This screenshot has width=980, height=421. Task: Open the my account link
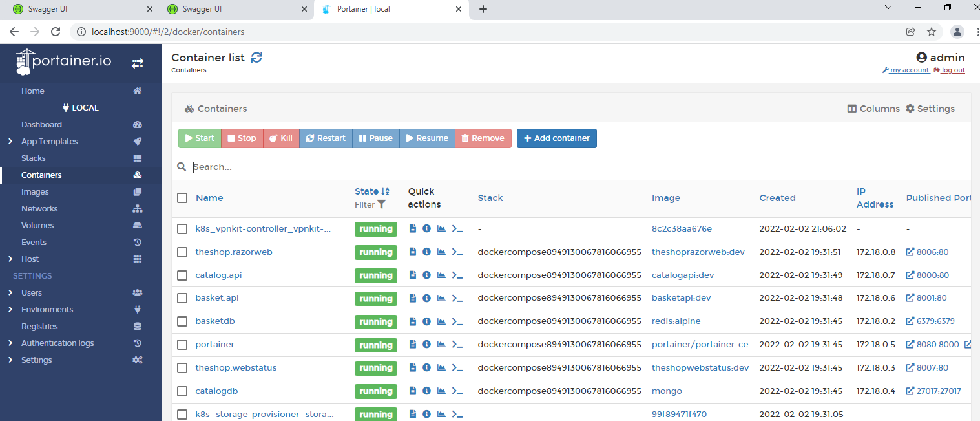(x=906, y=70)
